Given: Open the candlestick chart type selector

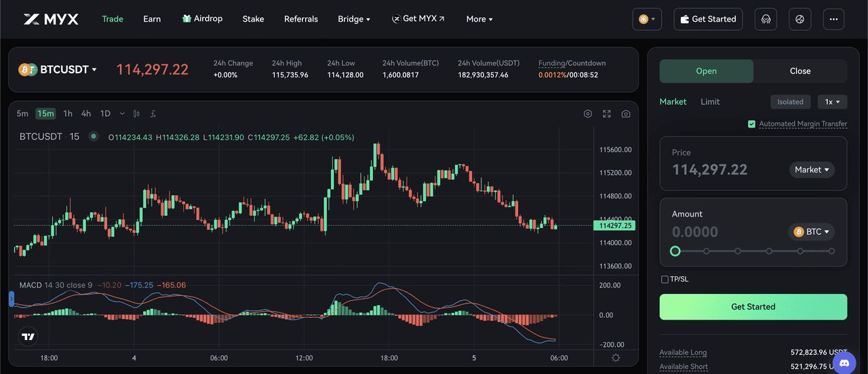Looking at the screenshot, I should pyautogui.click(x=136, y=114).
